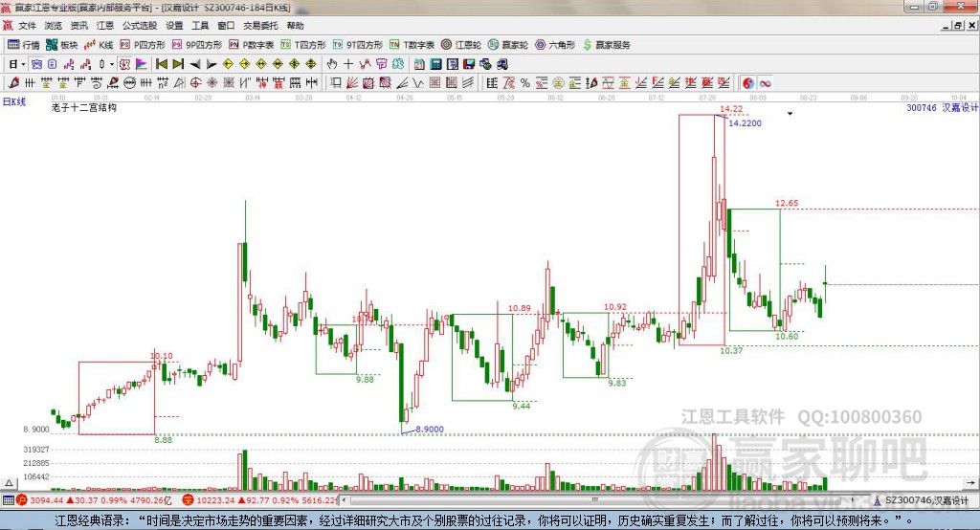Click the 行情 toolbar button

(23, 45)
